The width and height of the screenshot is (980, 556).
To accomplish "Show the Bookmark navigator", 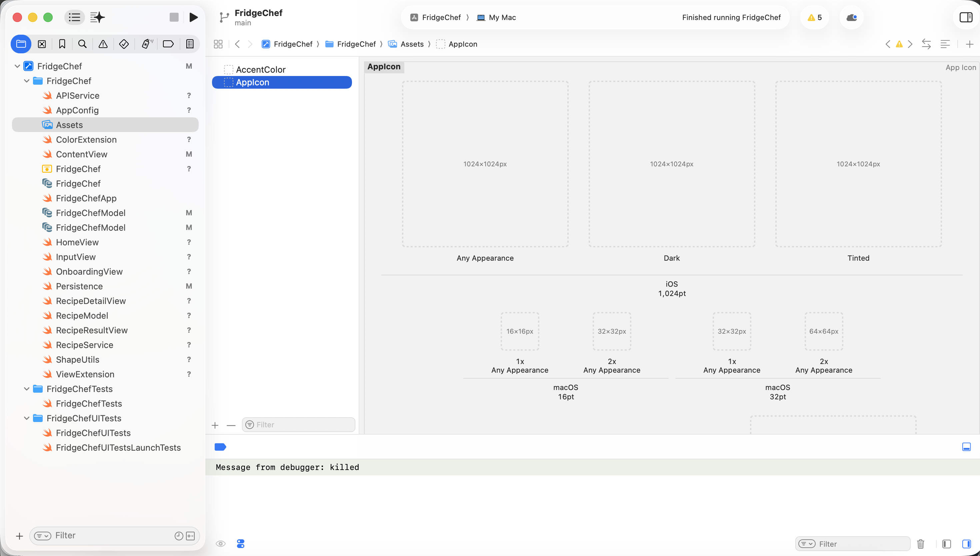I will pos(62,44).
